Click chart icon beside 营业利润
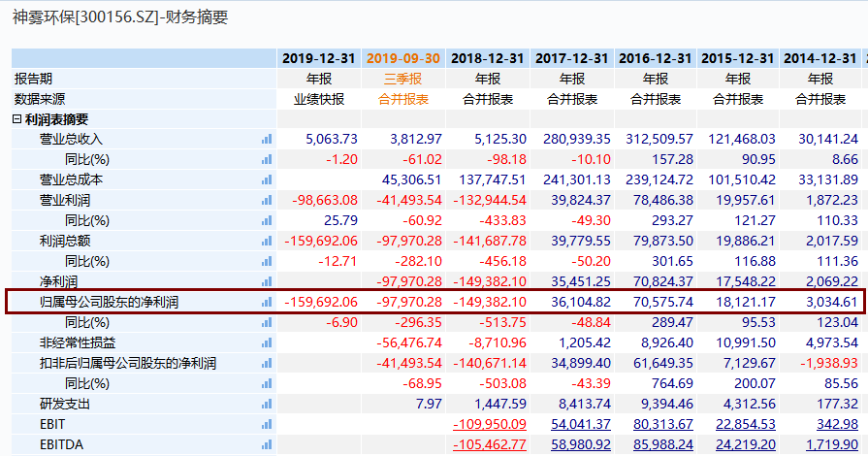The height and width of the screenshot is (456, 868). pos(267,200)
